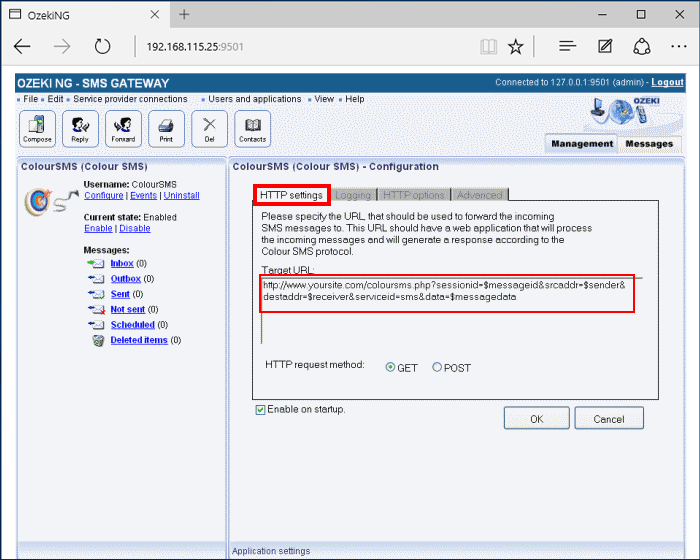Click the OK button
The width and height of the screenshot is (700, 560).
pyautogui.click(x=537, y=418)
